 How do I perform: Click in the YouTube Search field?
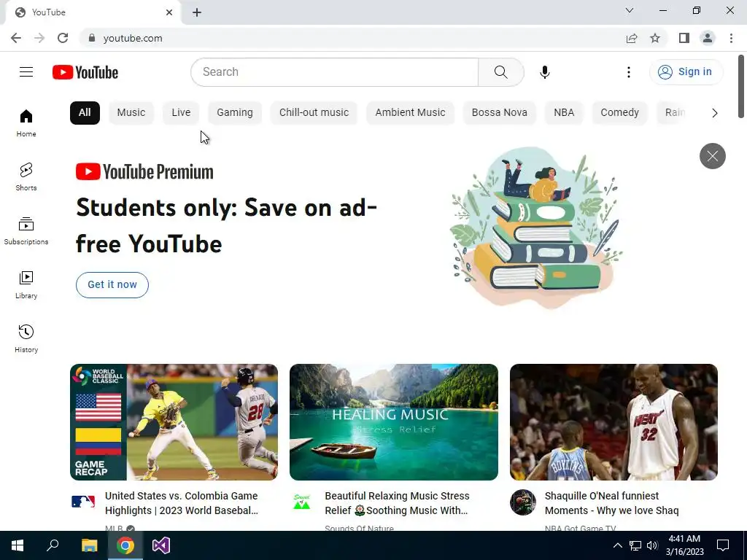click(334, 72)
